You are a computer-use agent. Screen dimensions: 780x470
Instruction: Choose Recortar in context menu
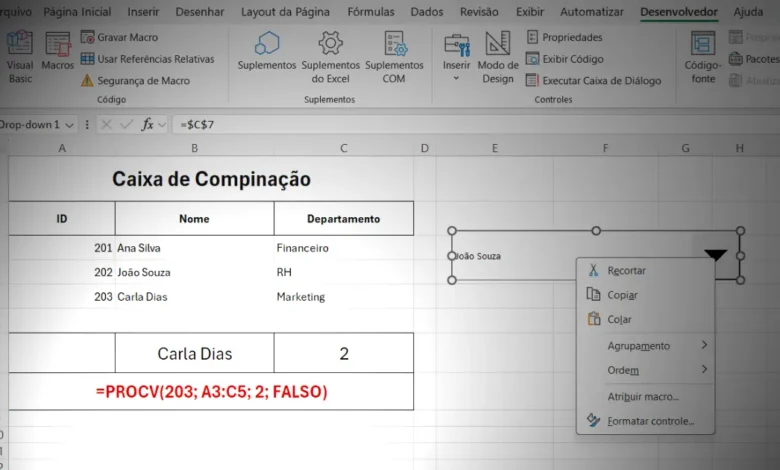click(x=646, y=271)
